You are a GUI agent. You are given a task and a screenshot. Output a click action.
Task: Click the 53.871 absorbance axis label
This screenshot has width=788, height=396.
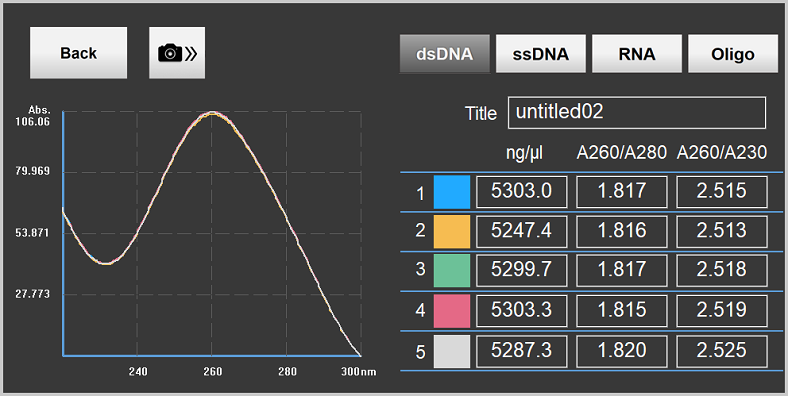33,233
